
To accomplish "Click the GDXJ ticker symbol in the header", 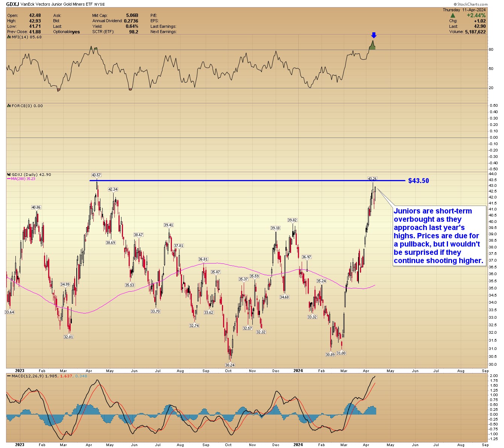I will (x=13, y=4).
